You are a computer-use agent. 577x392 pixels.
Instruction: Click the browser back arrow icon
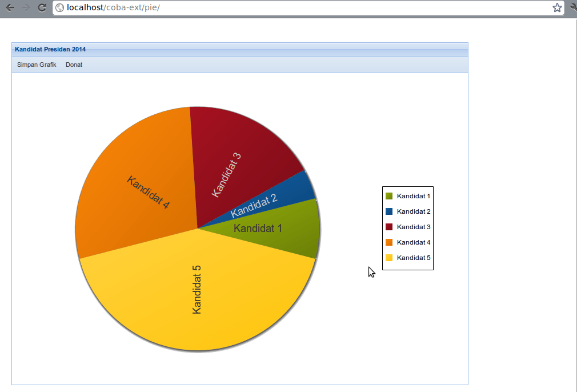pyautogui.click(x=10, y=8)
